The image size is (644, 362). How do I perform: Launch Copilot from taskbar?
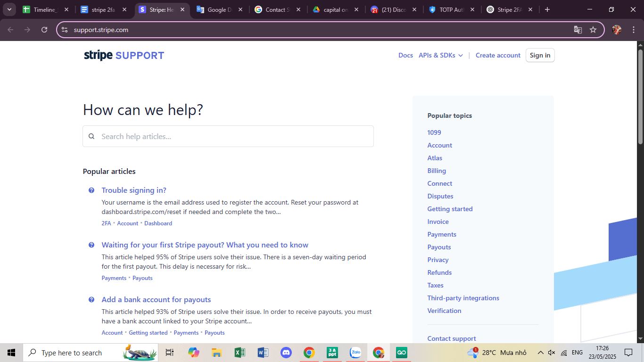pyautogui.click(x=193, y=353)
